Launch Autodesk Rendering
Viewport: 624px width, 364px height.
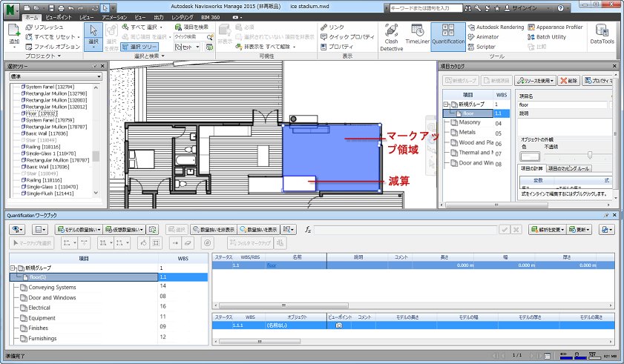point(496,27)
